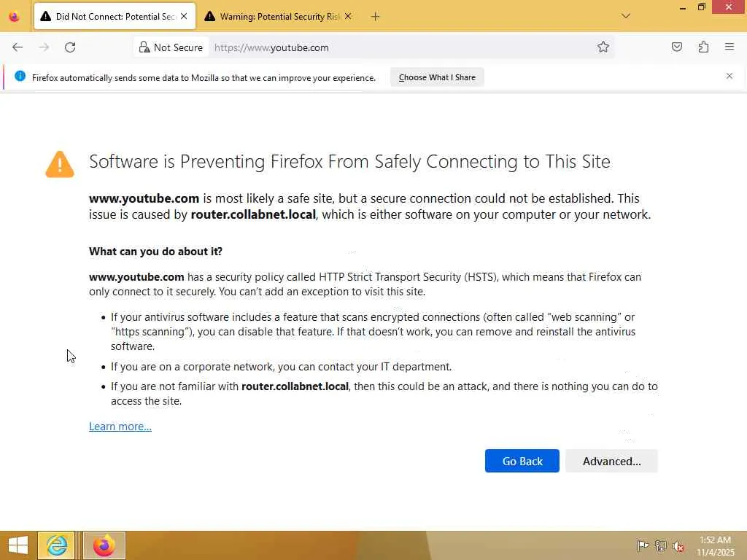Open the Windows Start menu
This screenshot has height=560, width=747.
[18, 545]
